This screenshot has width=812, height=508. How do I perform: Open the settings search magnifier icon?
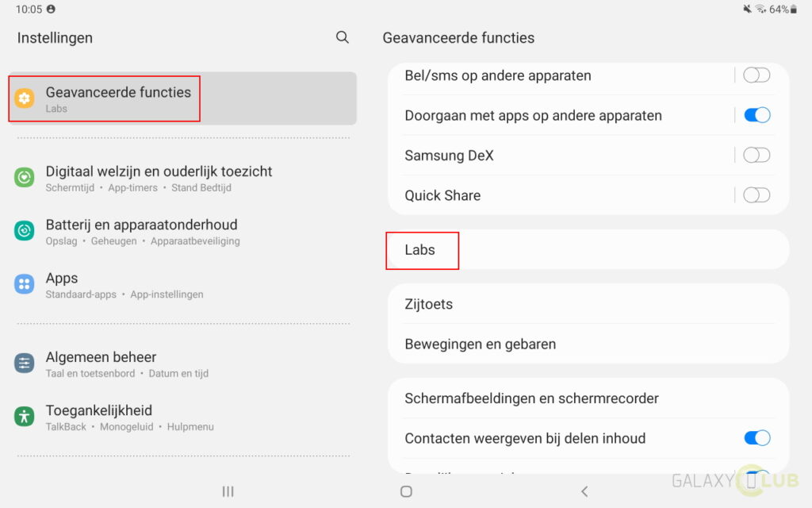(x=343, y=37)
